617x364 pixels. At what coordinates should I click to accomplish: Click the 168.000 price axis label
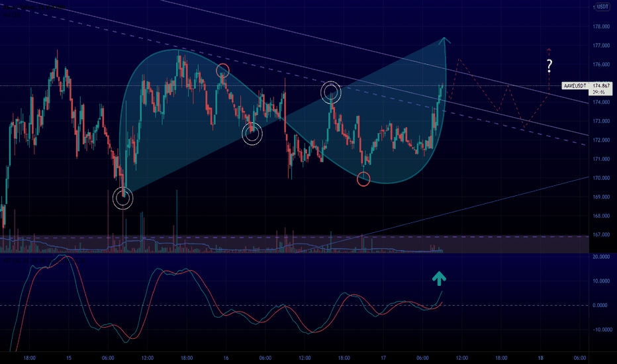(601, 216)
